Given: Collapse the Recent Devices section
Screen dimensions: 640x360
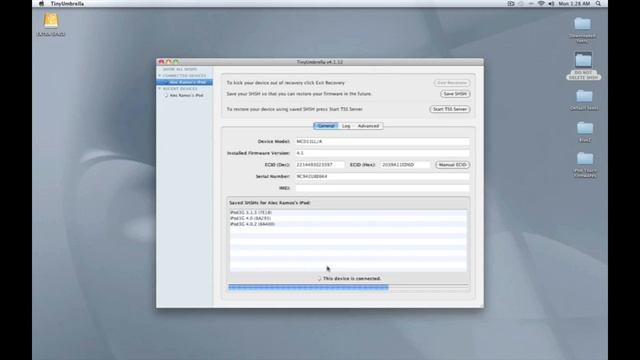Looking at the screenshot, I should click(160, 89).
